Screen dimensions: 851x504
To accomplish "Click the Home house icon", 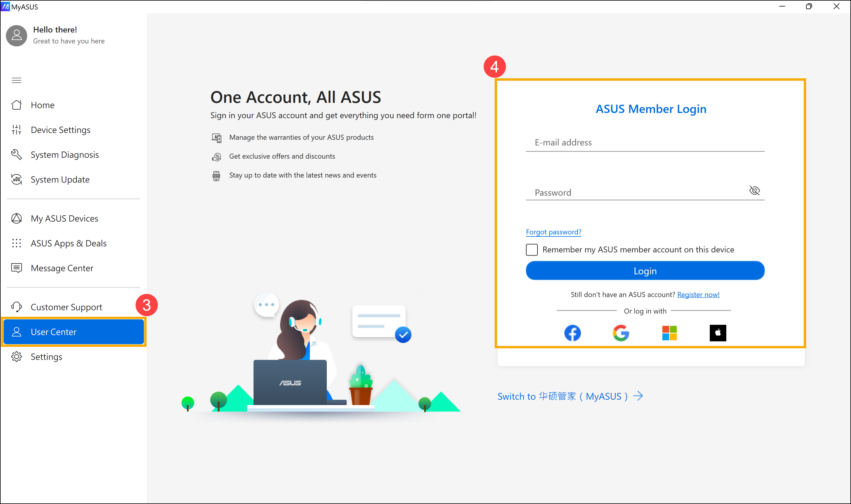I will [x=16, y=105].
